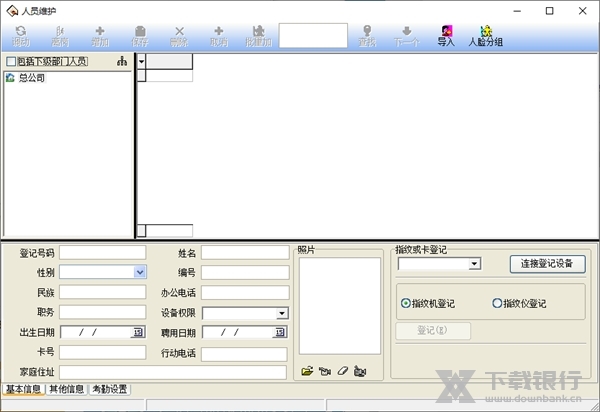Toggle 包括下级部门人员 checkbox
Screen dimensions: 600x412
11,61
